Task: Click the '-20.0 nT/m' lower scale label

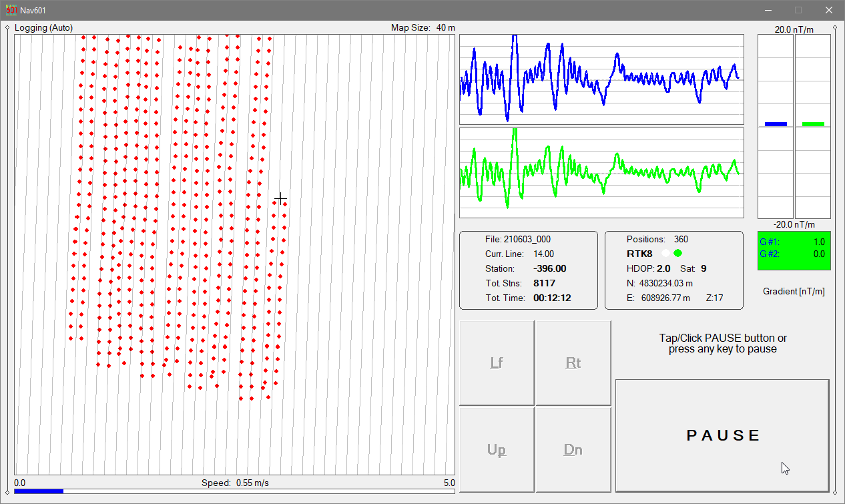Action: click(794, 224)
